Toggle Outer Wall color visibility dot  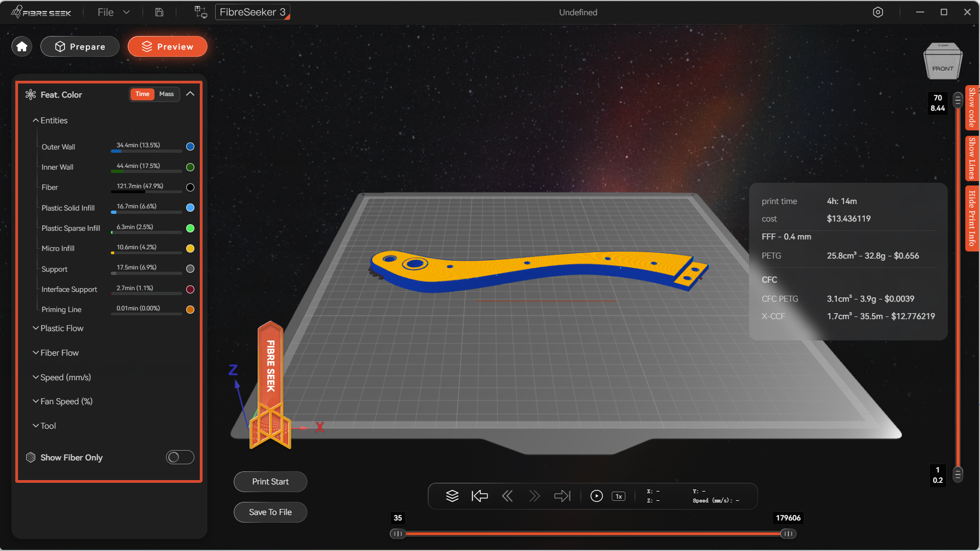click(x=190, y=146)
